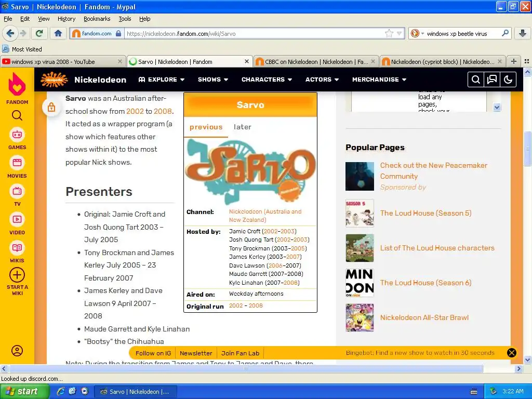Click the Start a Wiki plus icon

tap(17, 275)
